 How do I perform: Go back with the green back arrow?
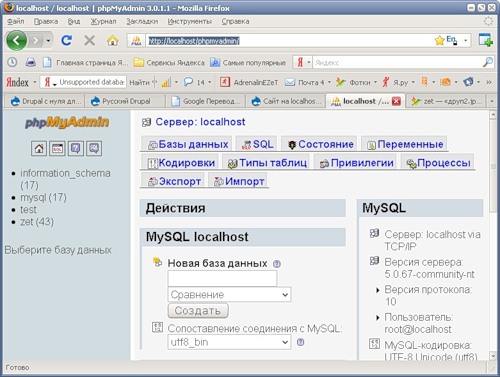16,41
